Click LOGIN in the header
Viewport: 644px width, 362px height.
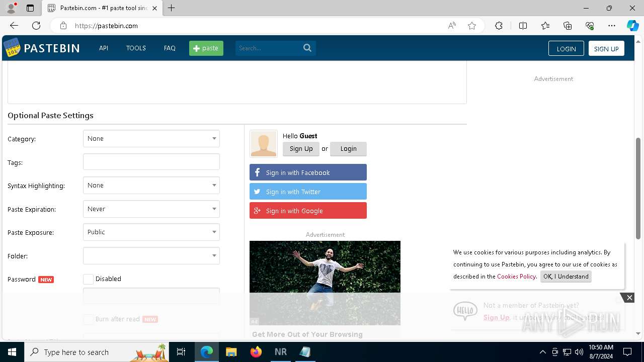[566, 48]
